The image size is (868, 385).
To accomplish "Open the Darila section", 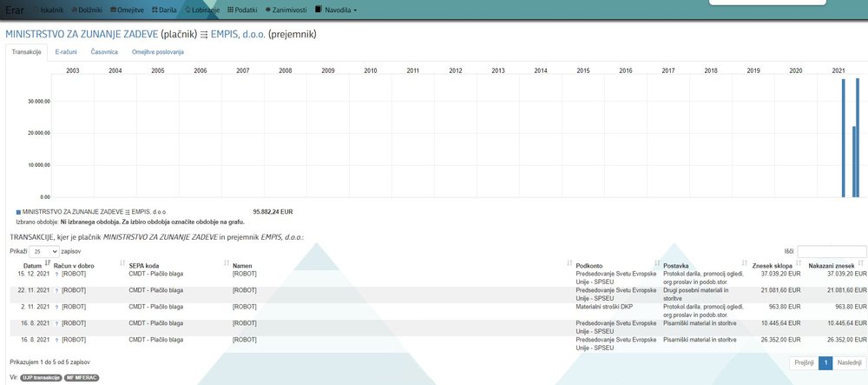I will (165, 10).
